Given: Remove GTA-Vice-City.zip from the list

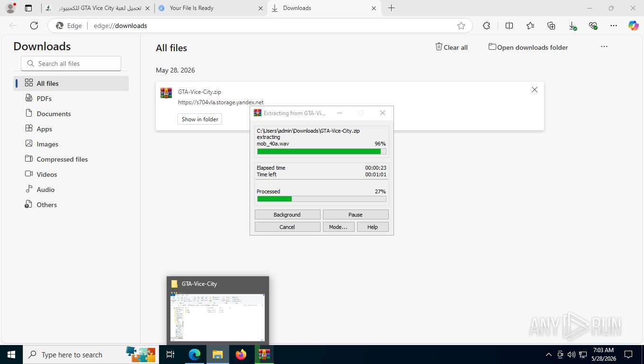Looking at the screenshot, I should click(535, 90).
